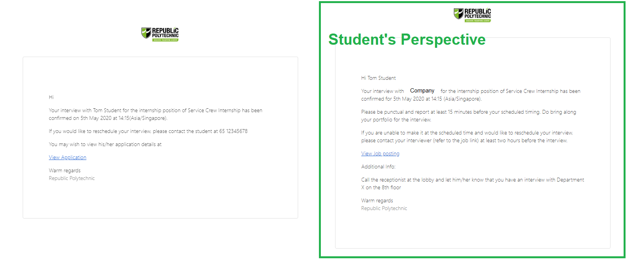644x259 pixels.
Task: Click the 'Please be punctual' paragraph
Action: click(x=469, y=116)
